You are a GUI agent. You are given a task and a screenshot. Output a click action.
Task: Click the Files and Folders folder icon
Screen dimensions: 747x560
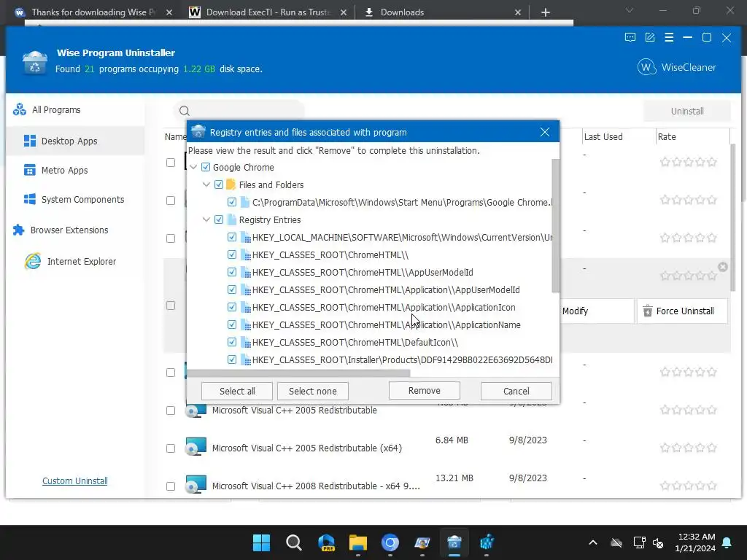coord(231,184)
